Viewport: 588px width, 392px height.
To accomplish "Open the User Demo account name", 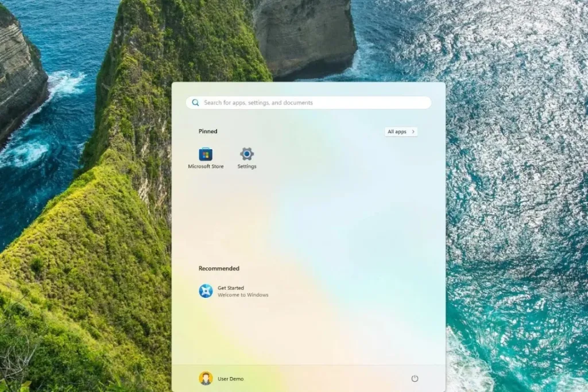I will 230,379.
